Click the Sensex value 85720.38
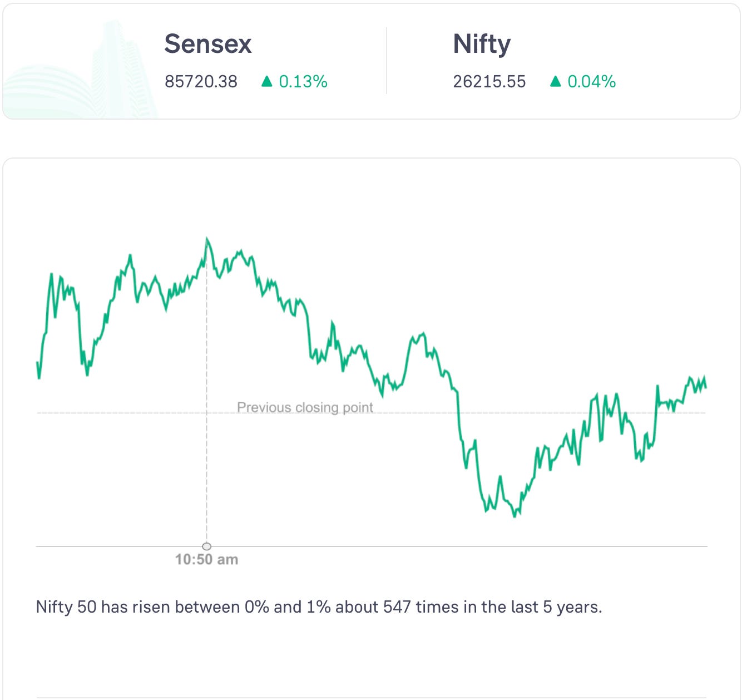 (201, 82)
